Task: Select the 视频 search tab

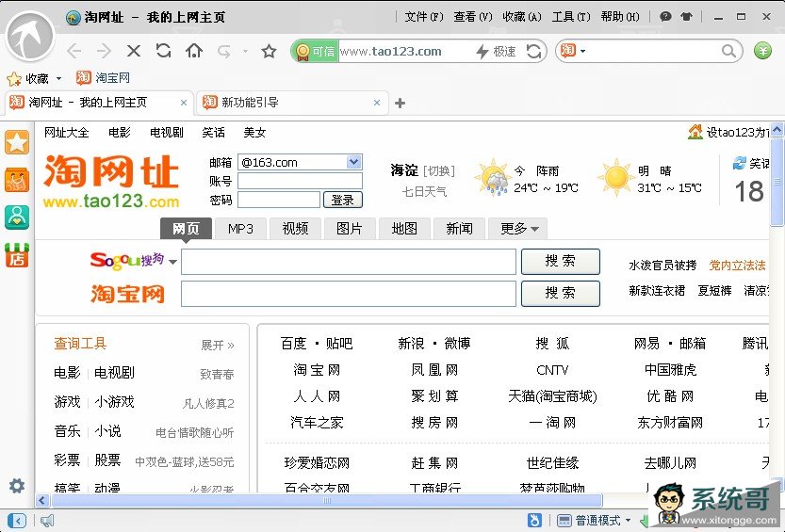Action: (295, 229)
